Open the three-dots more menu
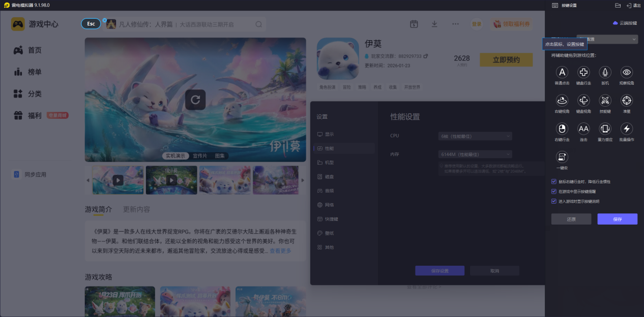644x317 pixels. pos(455,24)
